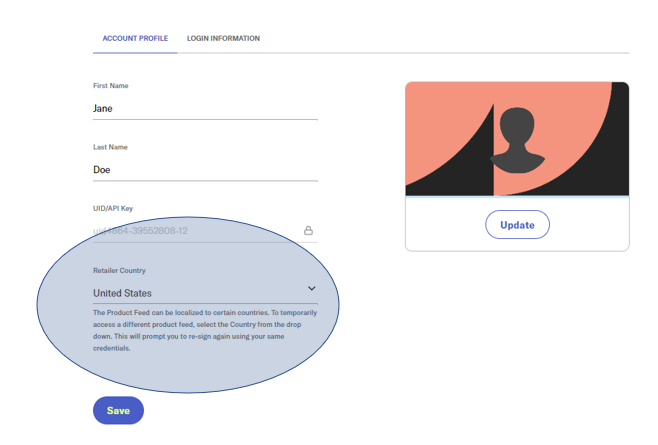Click the Last Name label
The height and width of the screenshot is (445, 658).
point(110,147)
